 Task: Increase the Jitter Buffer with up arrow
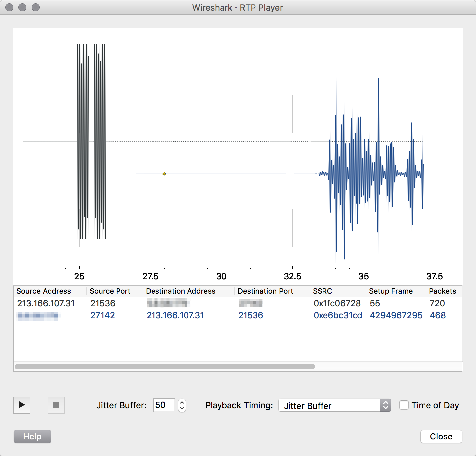tap(182, 402)
